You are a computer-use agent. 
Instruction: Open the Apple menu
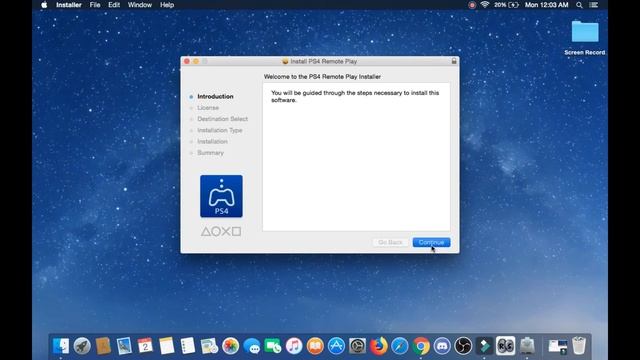coord(44,5)
